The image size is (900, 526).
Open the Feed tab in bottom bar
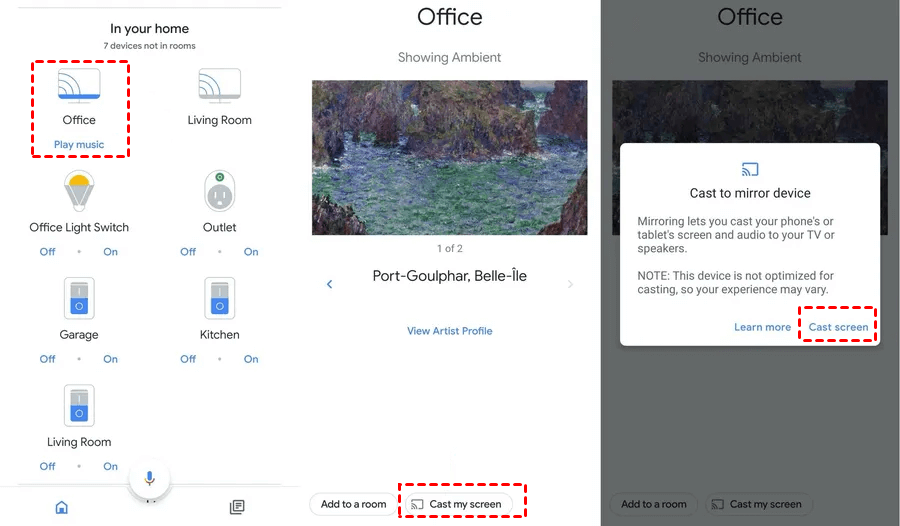(x=237, y=507)
